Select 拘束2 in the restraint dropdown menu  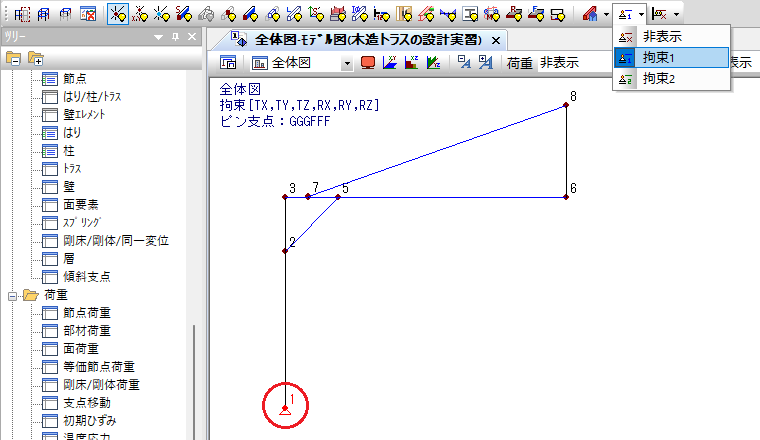click(671, 79)
